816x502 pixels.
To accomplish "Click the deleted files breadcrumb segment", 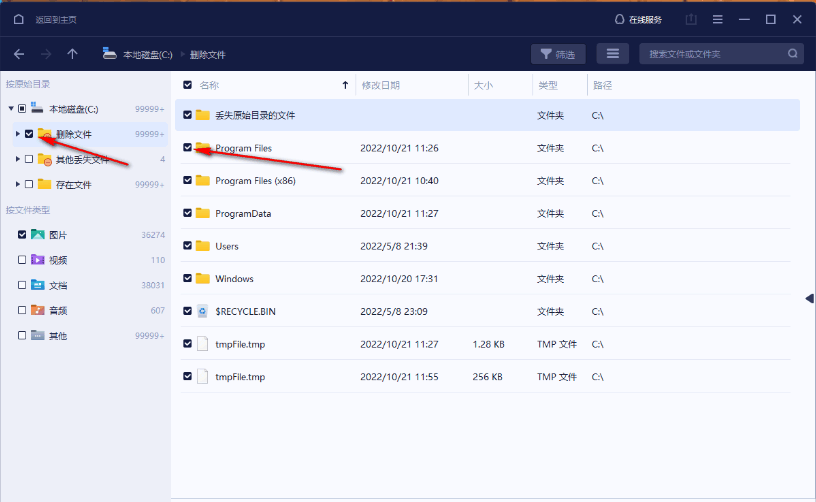I will point(208,55).
